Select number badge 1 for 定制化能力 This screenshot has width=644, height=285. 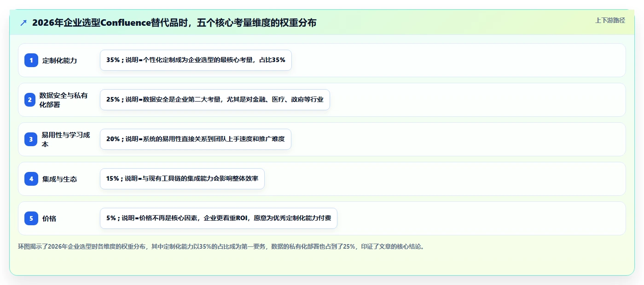pyautogui.click(x=31, y=60)
